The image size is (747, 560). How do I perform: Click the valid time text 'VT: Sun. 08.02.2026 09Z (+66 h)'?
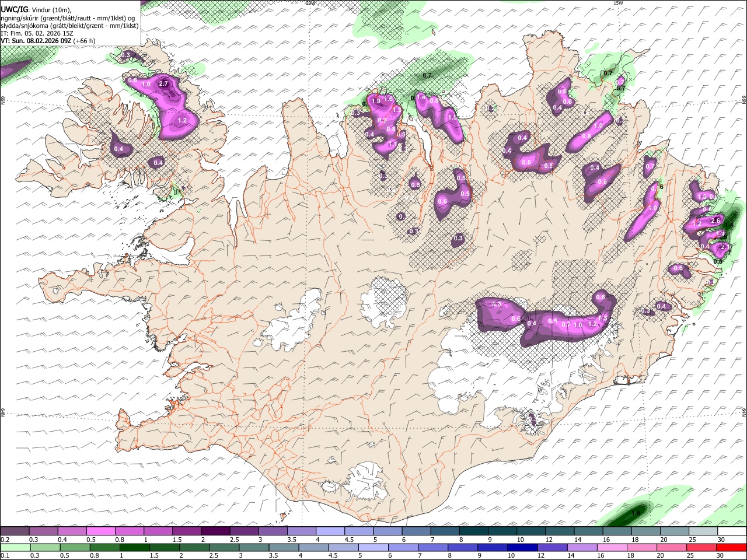pos(48,41)
